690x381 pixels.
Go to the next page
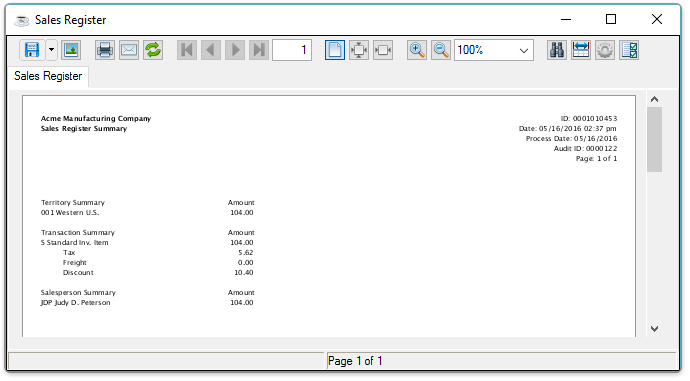pyautogui.click(x=235, y=50)
